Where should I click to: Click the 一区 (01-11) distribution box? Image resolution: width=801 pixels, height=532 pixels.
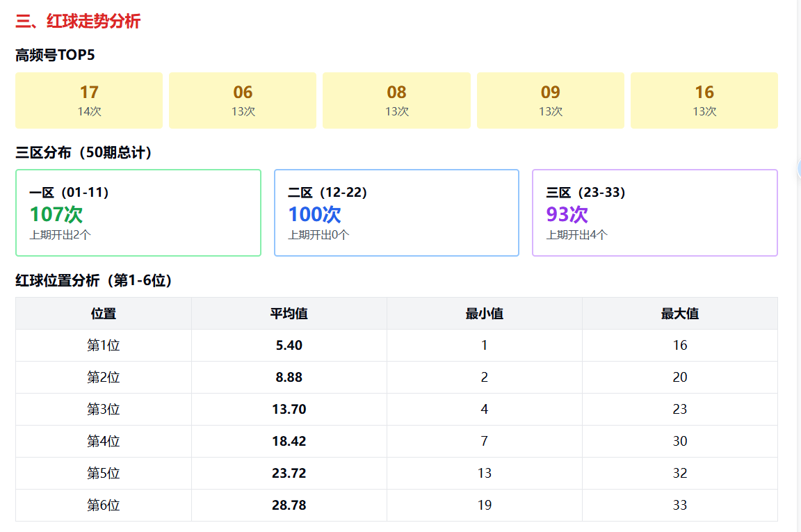[138, 213]
